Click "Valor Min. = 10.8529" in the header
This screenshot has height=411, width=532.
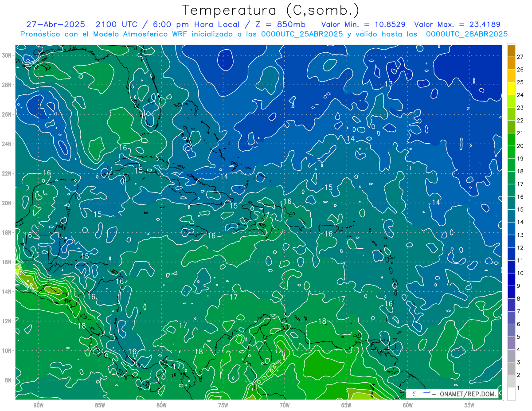(364, 24)
